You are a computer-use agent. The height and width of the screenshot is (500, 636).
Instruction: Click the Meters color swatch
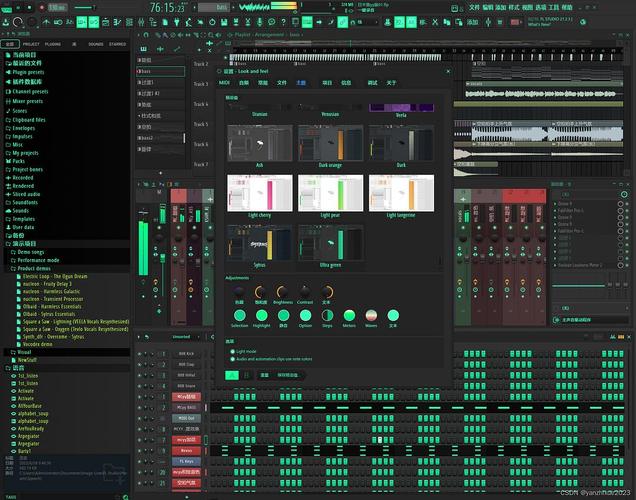coord(349,315)
